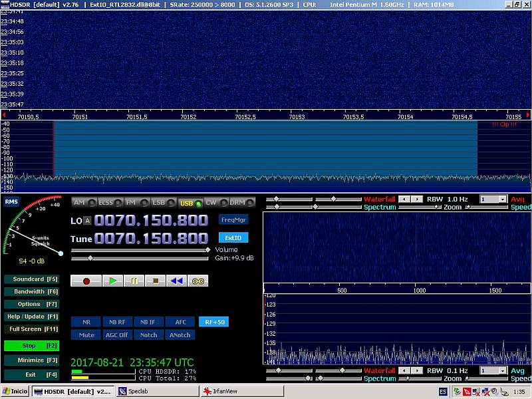Enable the Mute toggle
This screenshot has width=532, height=399.
(86, 335)
